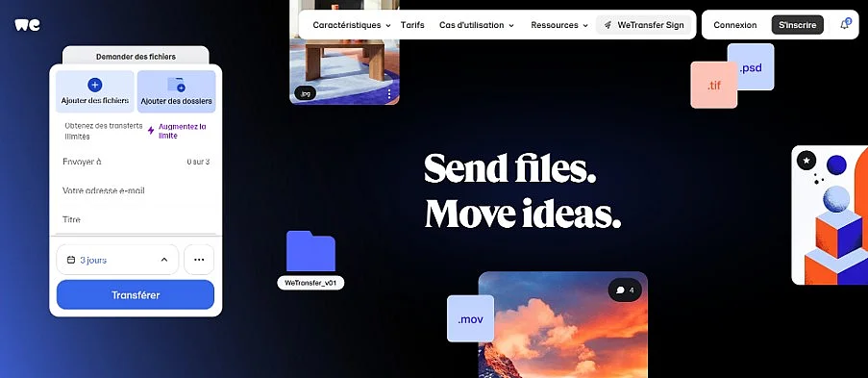Click the lightning bolt upgrade icon
The width and height of the screenshot is (868, 378).
151,130
